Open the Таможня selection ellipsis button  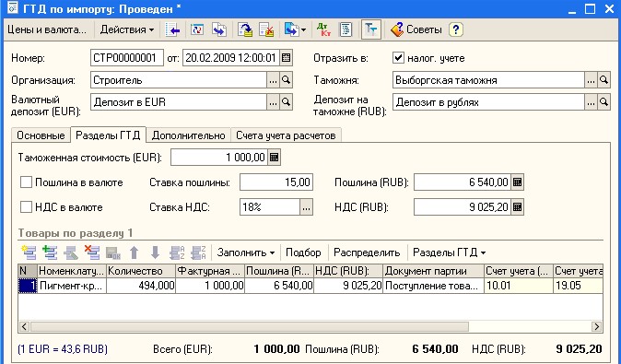pos(591,80)
